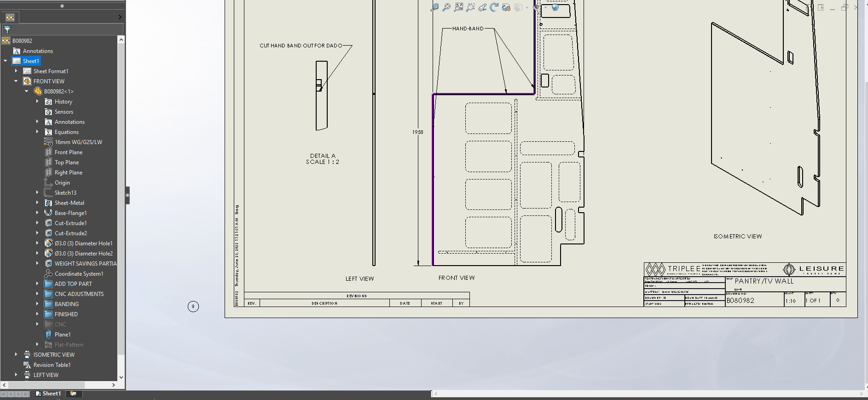Click the Add Sheet icon tab
Viewport: 868px width, 400px height.
(73, 394)
